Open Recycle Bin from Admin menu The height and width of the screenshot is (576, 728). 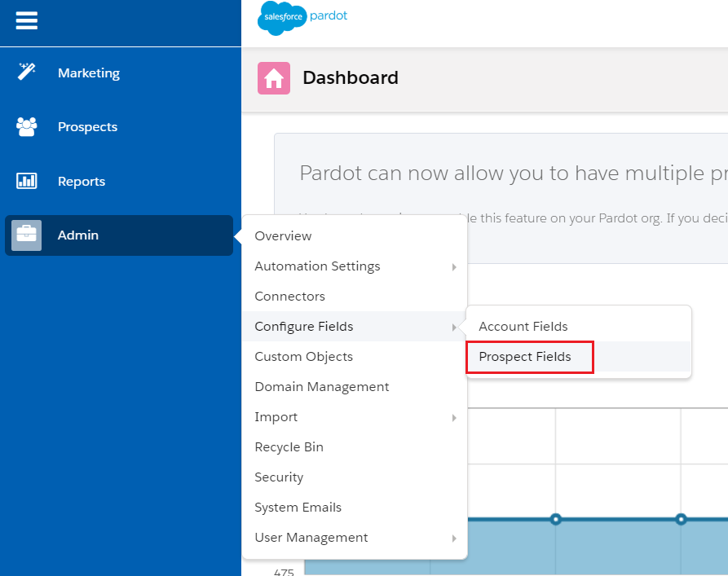355,447
